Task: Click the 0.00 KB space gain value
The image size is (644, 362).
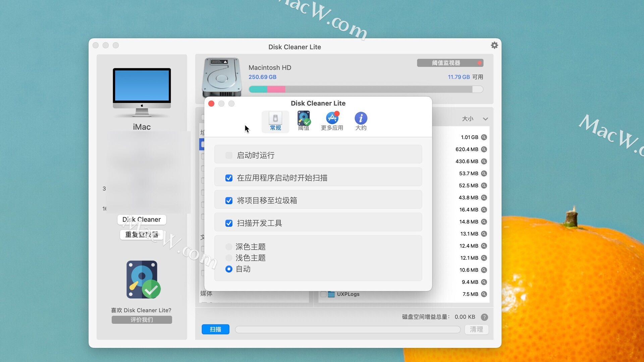Action: point(465,317)
